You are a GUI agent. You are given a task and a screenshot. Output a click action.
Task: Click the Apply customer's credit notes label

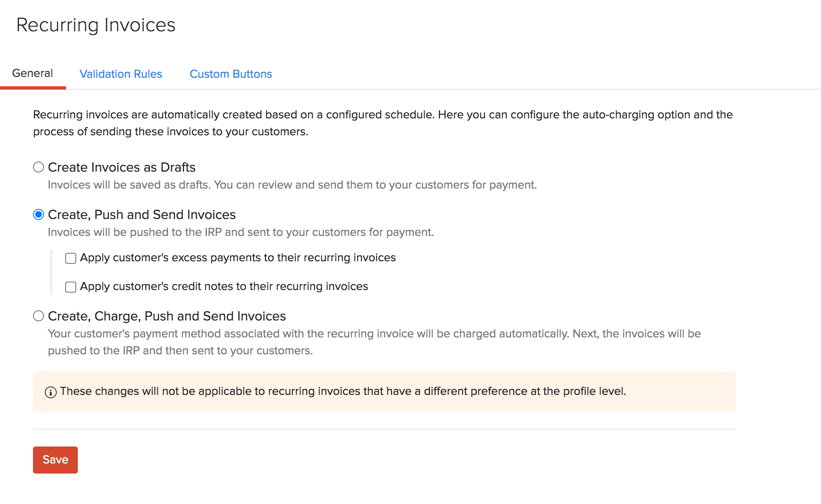coord(224,286)
